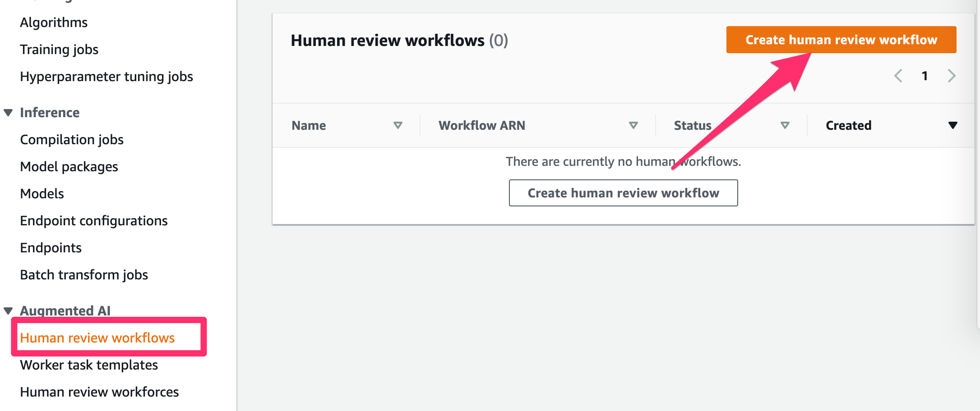Sort table by Status column arrow
This screenshot has height=411, width=980.
[x=785, y=125]
